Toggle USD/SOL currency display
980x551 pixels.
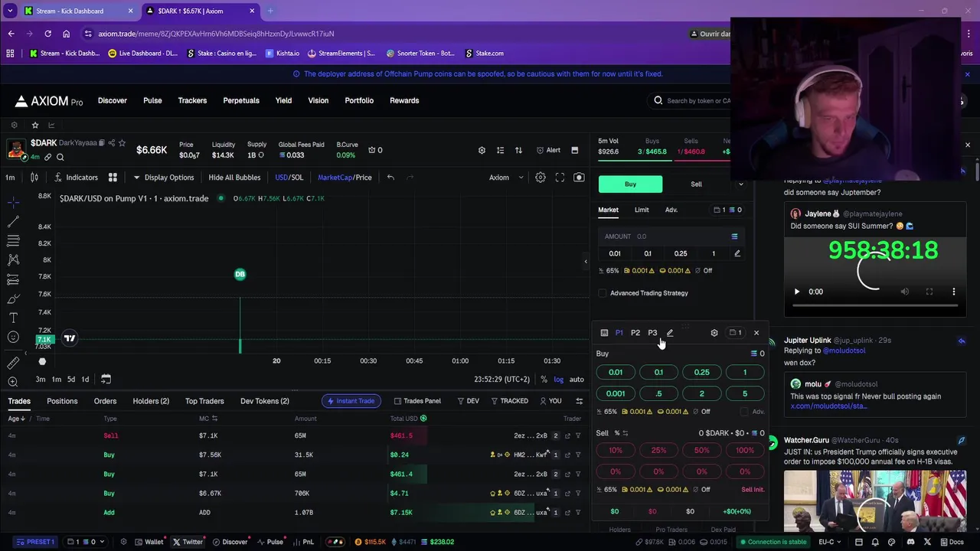click(x=289, y=178)
